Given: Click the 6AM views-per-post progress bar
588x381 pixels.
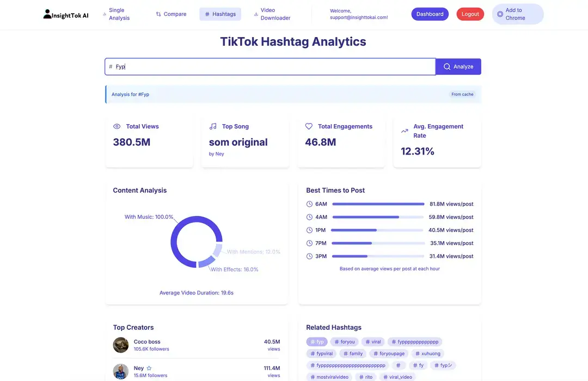Looking at the screenshot, I should coord(378,204).
